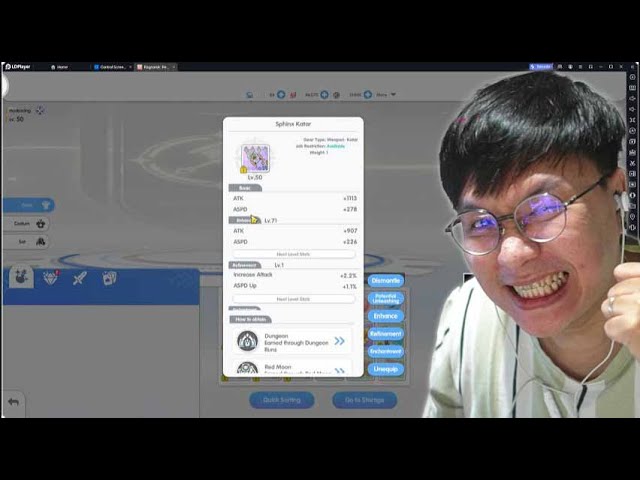Open the Red Moon source entry
Image resolution: width=640 pixels, height=480 pixels.
coord(293,369)
